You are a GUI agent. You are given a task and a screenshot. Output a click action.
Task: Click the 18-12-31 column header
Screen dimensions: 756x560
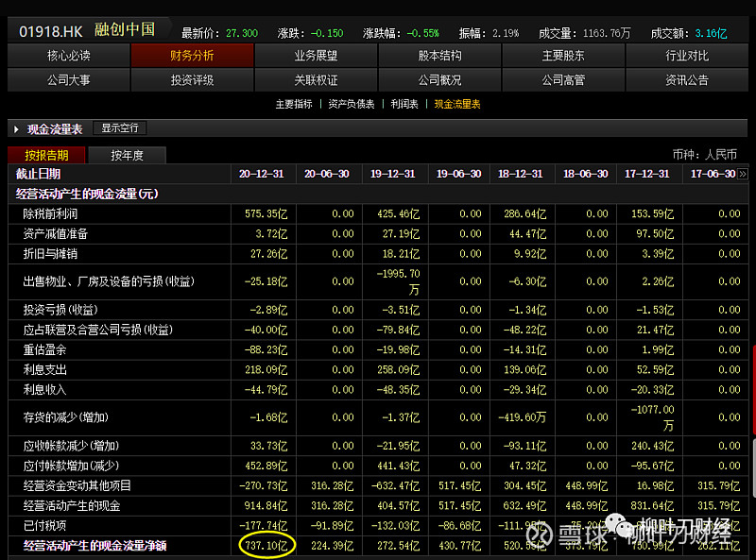pos(521,174)
